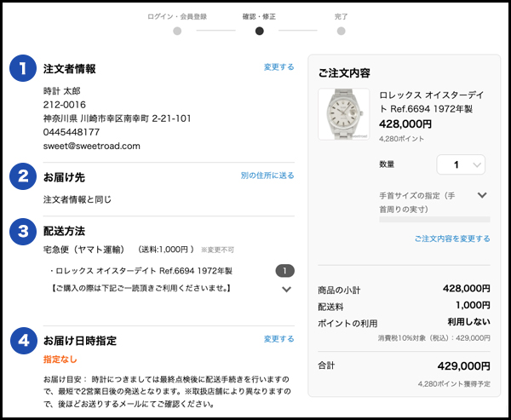Image resolution: width=511 pixels, height=420 pixels.
Task: Select the 確認・修正 step label
Action: click(260, 16)
